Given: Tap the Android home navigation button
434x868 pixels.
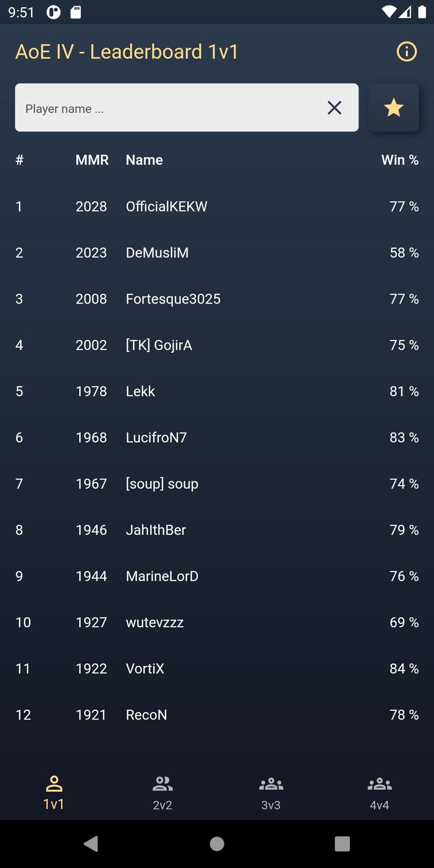Looking at the screenshot, I should (x=217, y=844).
